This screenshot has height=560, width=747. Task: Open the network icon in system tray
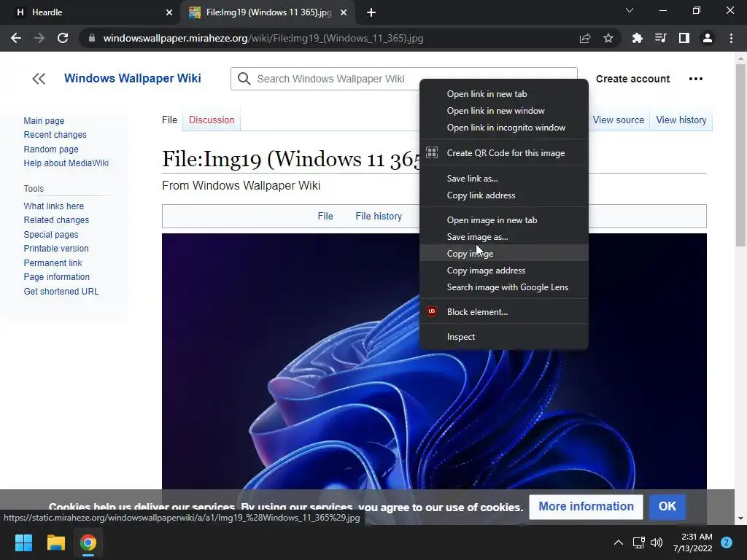pos(638,542)
